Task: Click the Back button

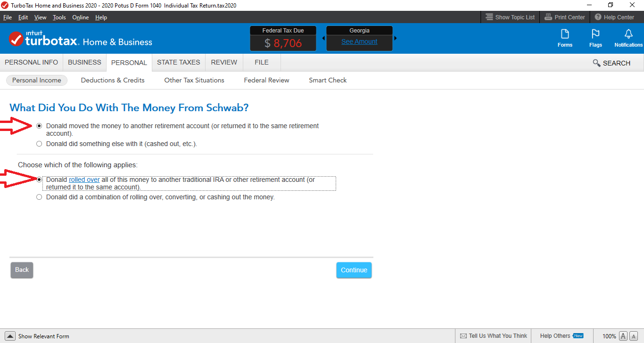Action: 22,270
